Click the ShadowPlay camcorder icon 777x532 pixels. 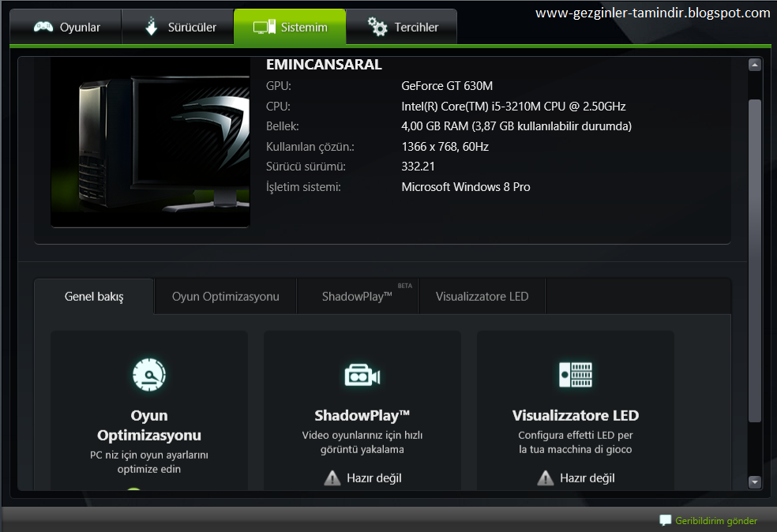pyautogui.click(x=362, y=375)
